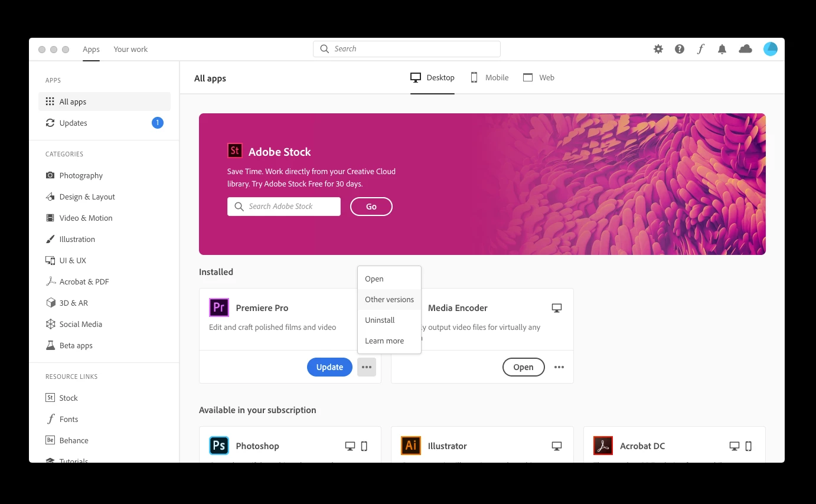Click the Photoshop mobile platform icon
816x504 pixels.
click(364, 446)
